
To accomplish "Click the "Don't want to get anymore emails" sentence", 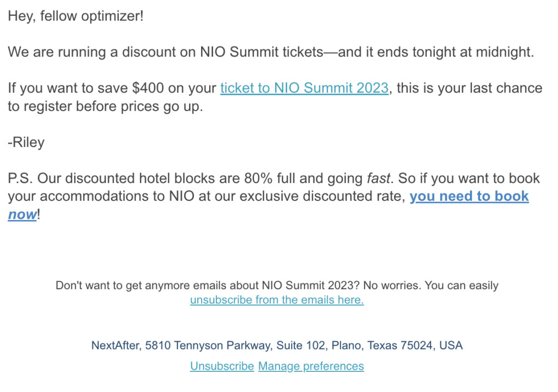I will pos(277,285).
